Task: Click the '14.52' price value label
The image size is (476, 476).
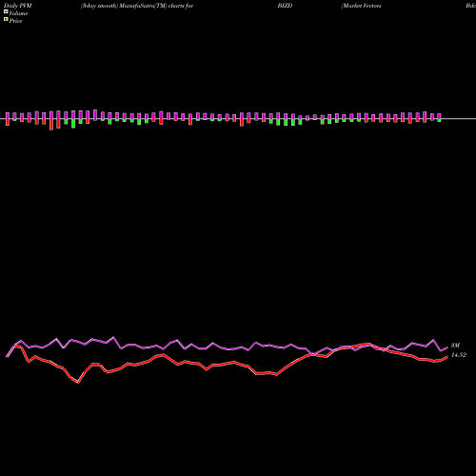Action: (459, 355)
